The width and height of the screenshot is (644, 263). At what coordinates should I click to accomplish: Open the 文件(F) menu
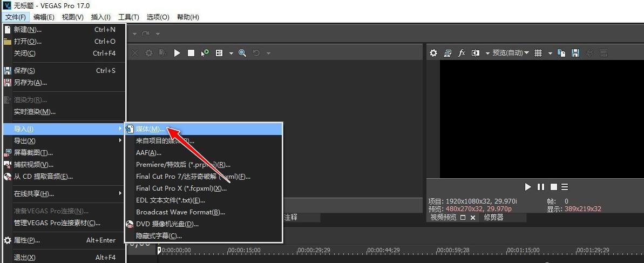click(x=16, y=17)
